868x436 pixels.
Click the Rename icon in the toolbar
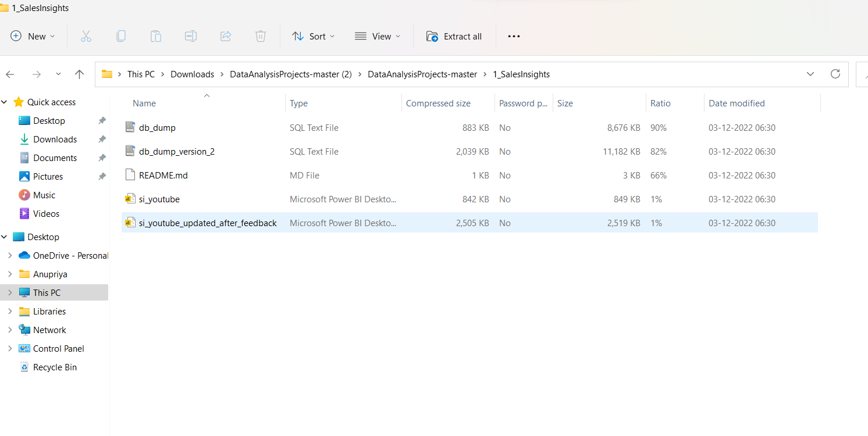[x=191, y=36]
